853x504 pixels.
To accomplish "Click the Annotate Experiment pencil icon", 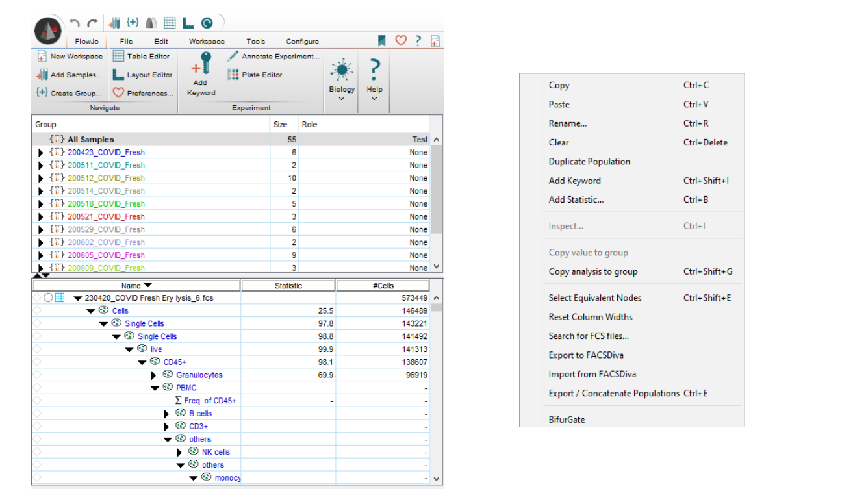I will coord(233,56).
